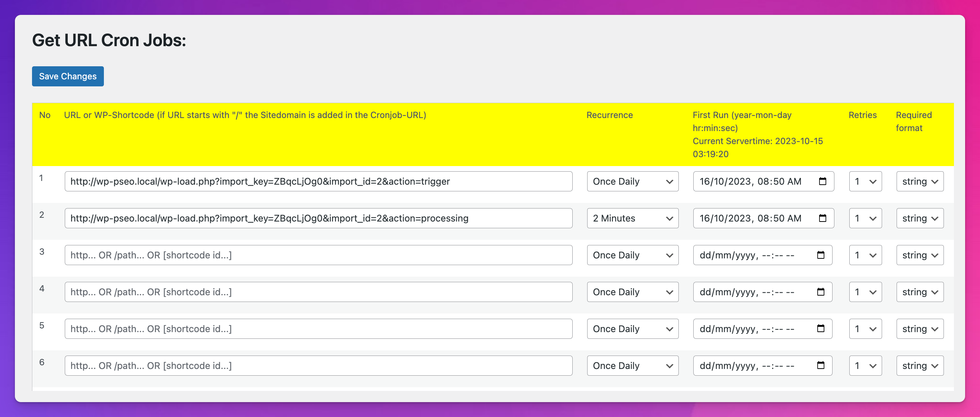980x417 pixels.
Task: Click row number '1' cell
Action: pyautogui.click(x=41, y=178)
